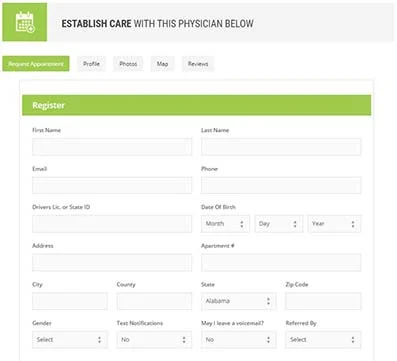View the Map tab

point(162,64)
